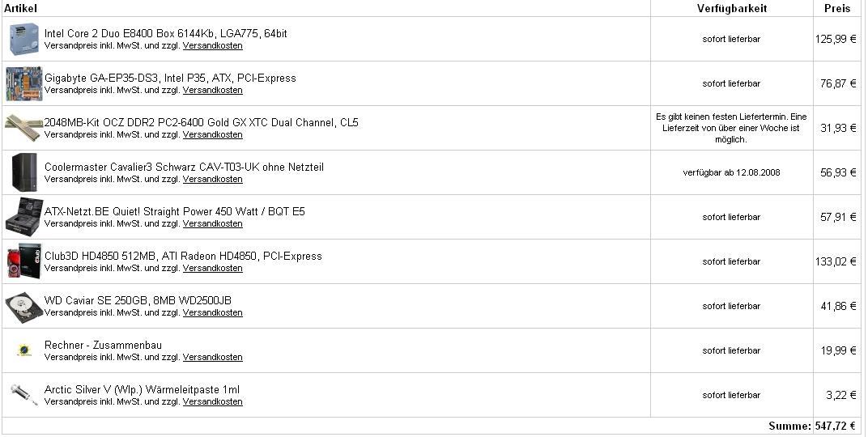The width and height of the screenshot is (868, 437).
Task: Open Versandkosten link under Gigabyte GA-EP35-DS3
Action: (x=212, y=91)
